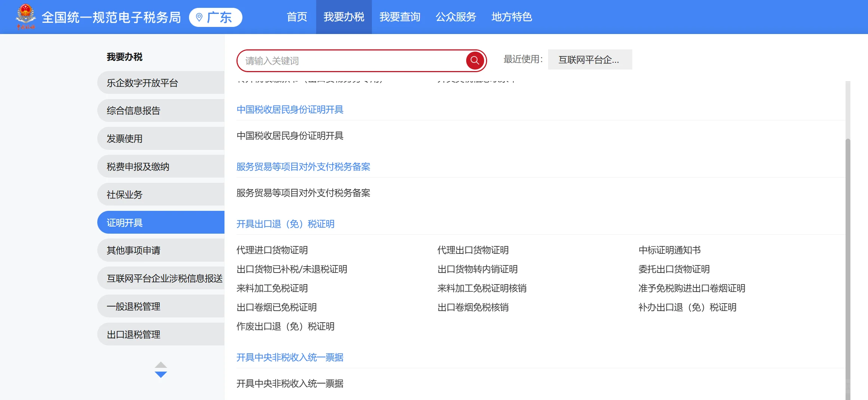Expand the 开具中央非税收入统一票据 section
The width and height of the screenshot is (868, 400).
pyautogui.click(x=290, y=357)
